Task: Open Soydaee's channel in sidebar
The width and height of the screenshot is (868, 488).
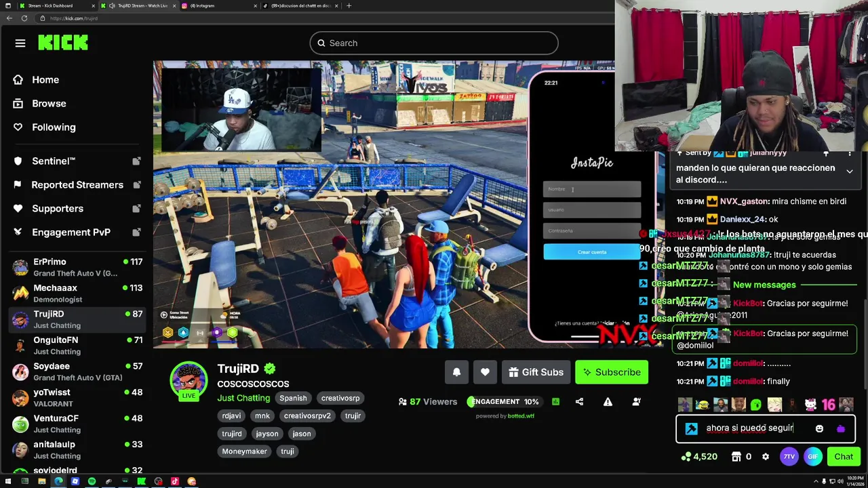Action: (78, 371)
